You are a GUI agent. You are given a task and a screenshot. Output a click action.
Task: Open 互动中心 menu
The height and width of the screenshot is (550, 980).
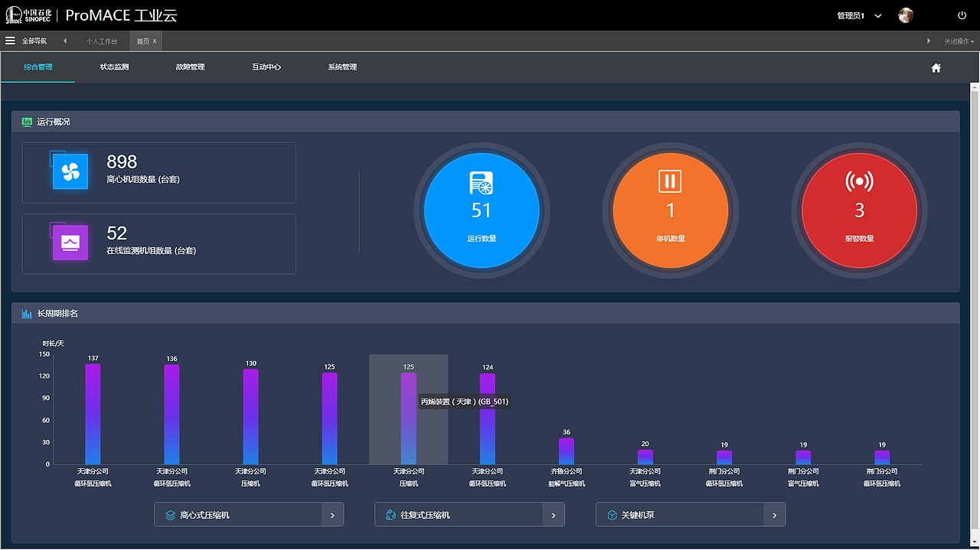[x=266, y=67]
